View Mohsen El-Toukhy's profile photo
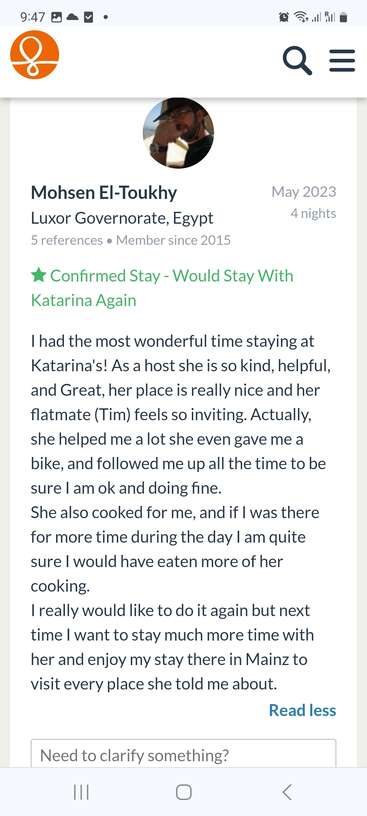 [179, 133]
